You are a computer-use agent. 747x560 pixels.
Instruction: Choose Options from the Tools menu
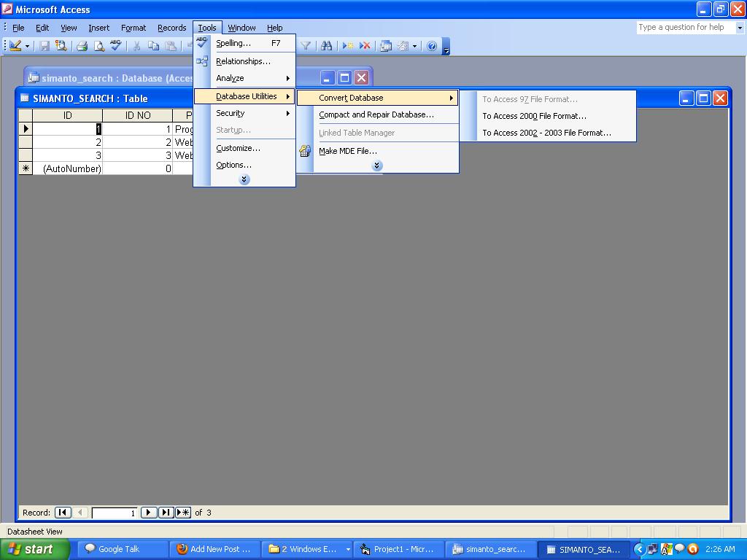(x=244, y=165)
